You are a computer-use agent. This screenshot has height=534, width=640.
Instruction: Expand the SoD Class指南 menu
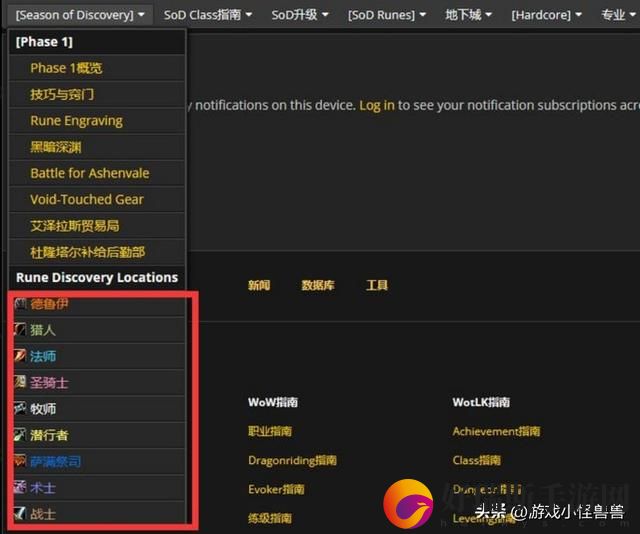coord(208,15)
